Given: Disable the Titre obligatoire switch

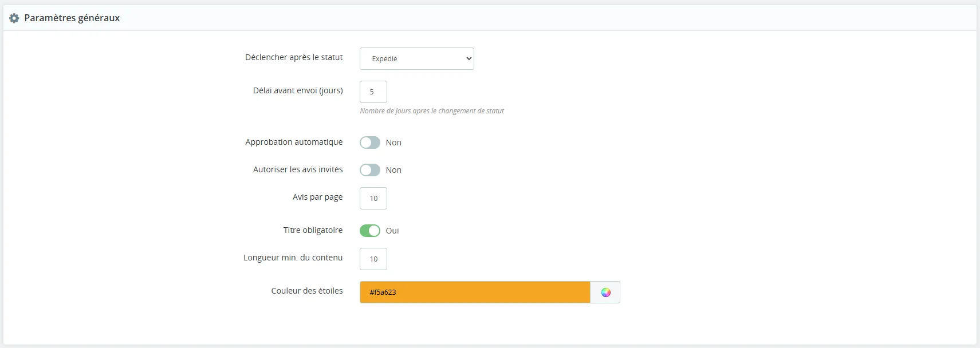Looking at the screenshot, I should [x=370, y=231].
